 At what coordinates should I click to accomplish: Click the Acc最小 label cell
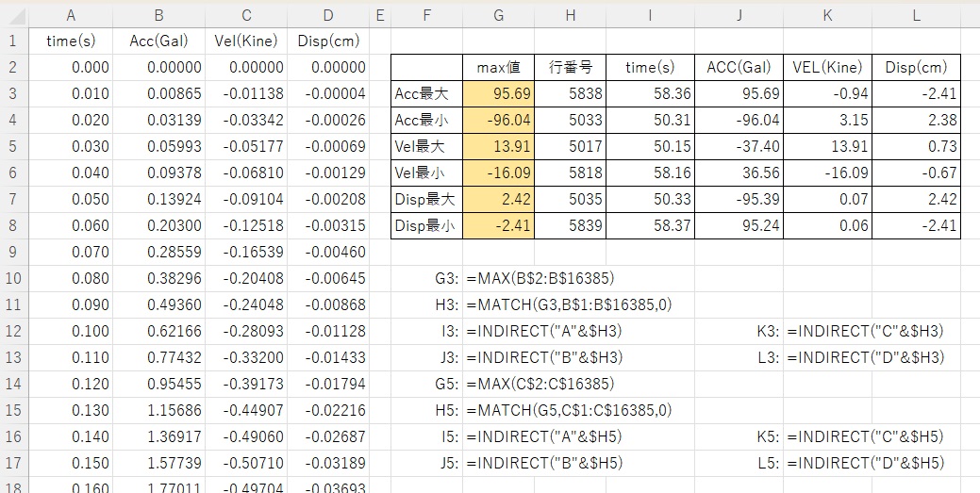427,121
